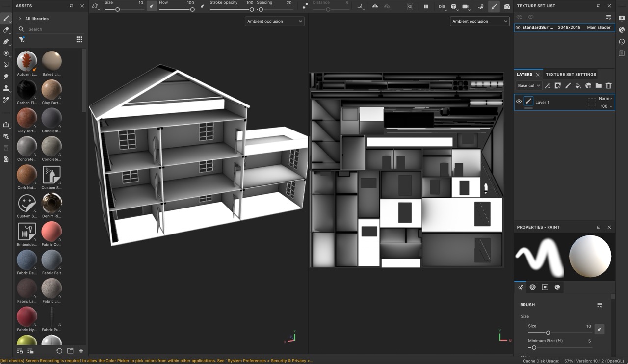Close the LAYERS tab
This screenshot has height=364, width=628.
tap(537, 75)
